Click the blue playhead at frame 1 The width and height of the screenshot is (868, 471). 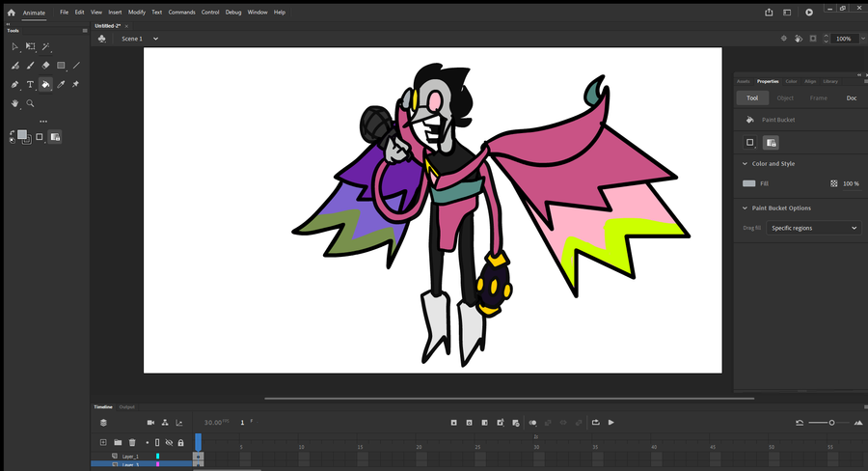click(198, 442)
